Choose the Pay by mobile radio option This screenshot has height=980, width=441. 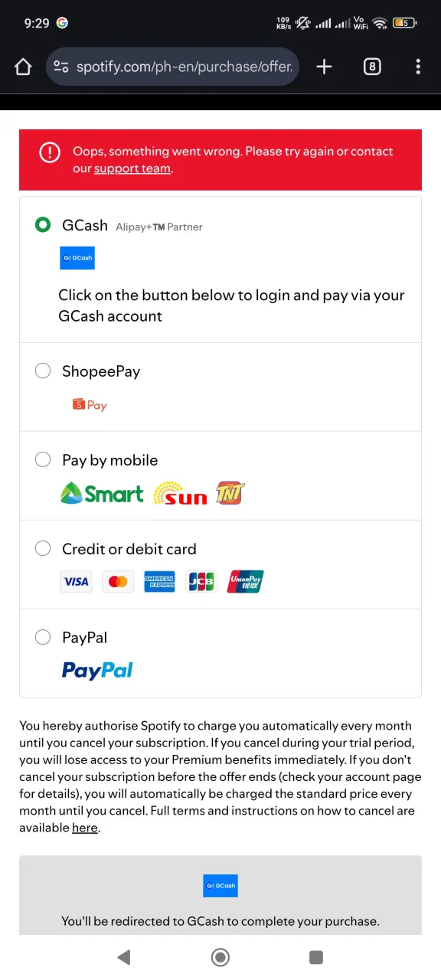(x=43, y=459)
